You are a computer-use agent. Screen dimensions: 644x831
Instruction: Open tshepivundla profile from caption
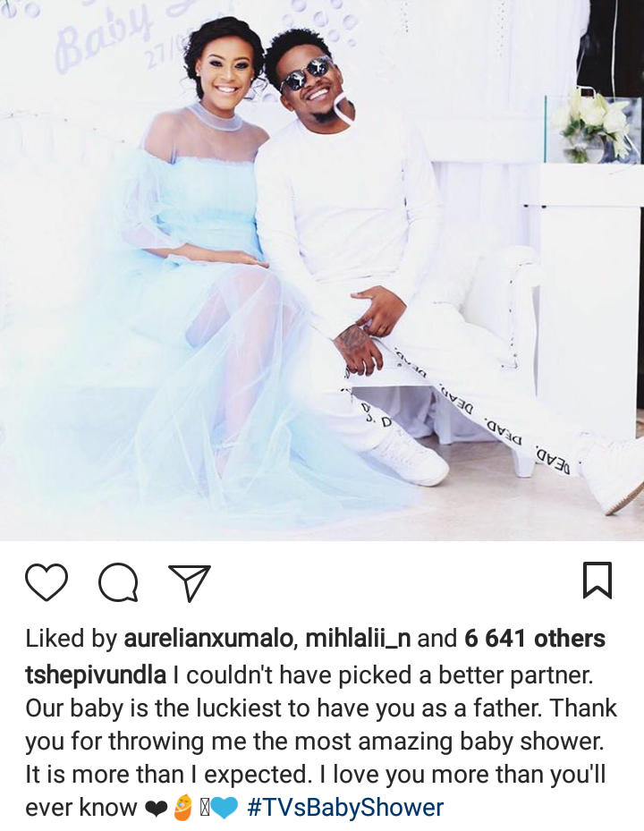pyautogui.click(x=96, y=675)
